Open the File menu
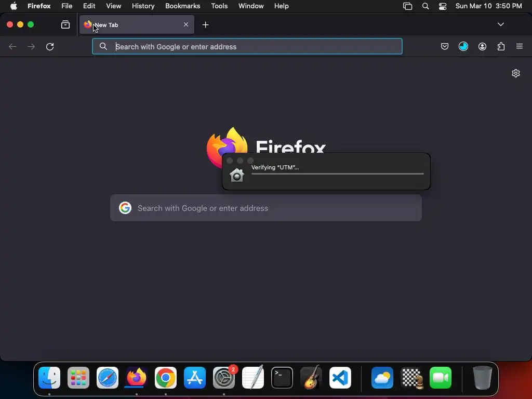 tap(67, 6)
